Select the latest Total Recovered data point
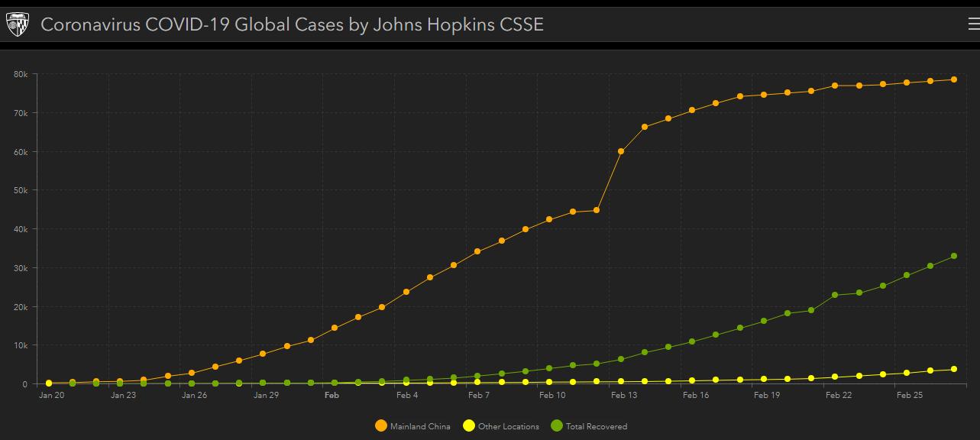This screenshot has height=440, width=980. point(954,256)
